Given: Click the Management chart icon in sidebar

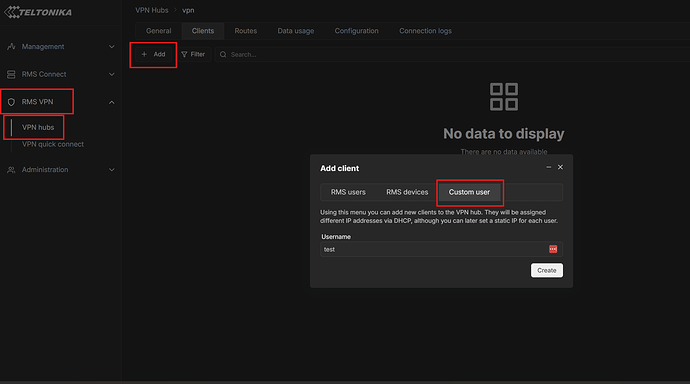Looking at the screenshot, I should point(11,47).
